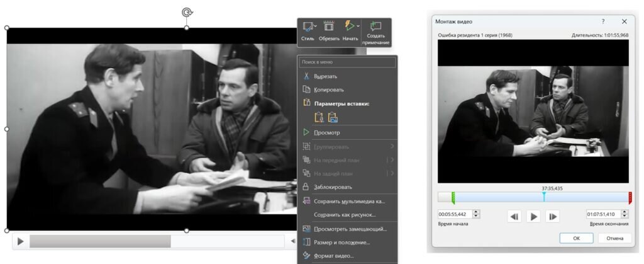Click the green start trim marker

pyautogui.click(x=453, y=198)
